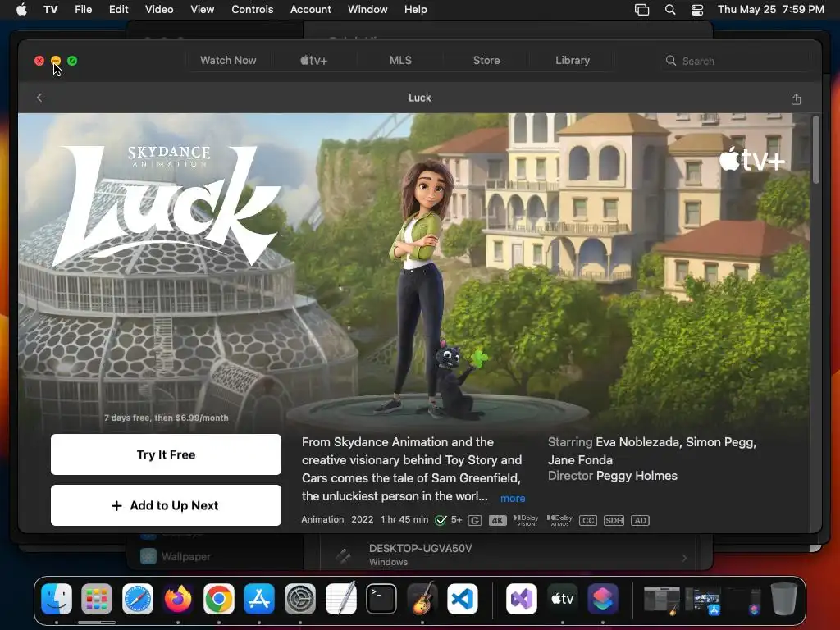Open Trash in the Dock
This screenshot has width=840, height=630.
pos(784,598)
